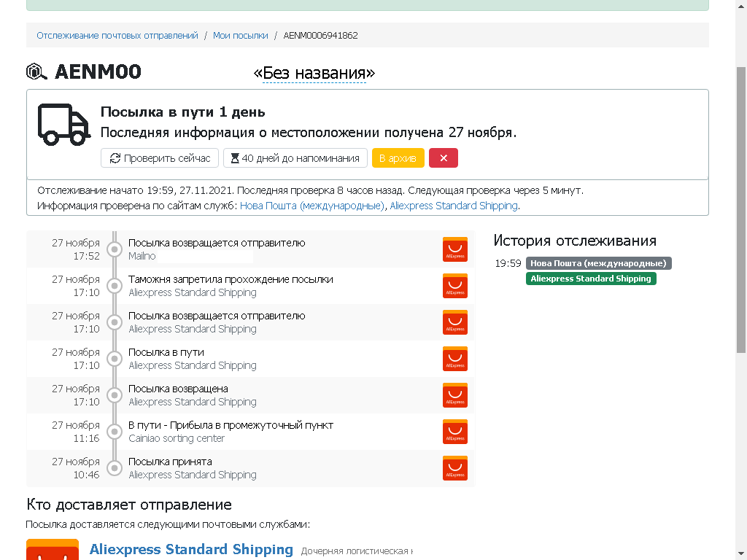Click Aliexpress icon in 17:10 Посылка возвращается row
Screen dimensions: 747x560
click(455, 322)
